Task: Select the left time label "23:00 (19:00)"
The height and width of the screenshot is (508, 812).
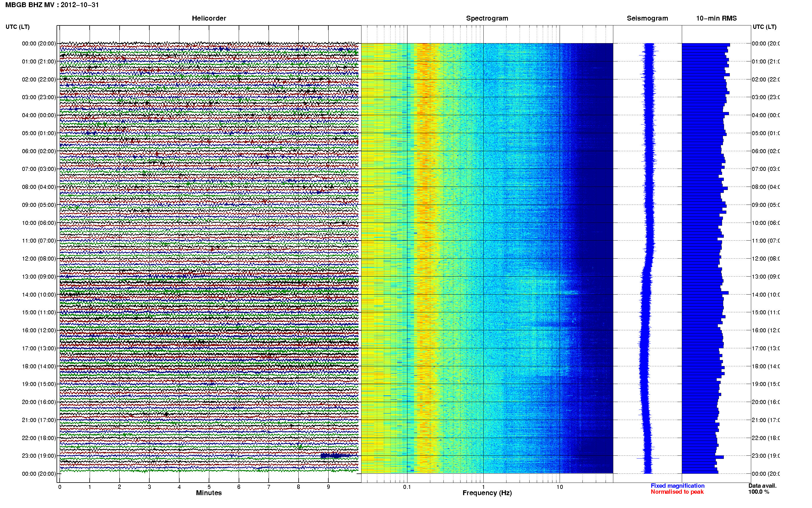Action: pos(39,456)
